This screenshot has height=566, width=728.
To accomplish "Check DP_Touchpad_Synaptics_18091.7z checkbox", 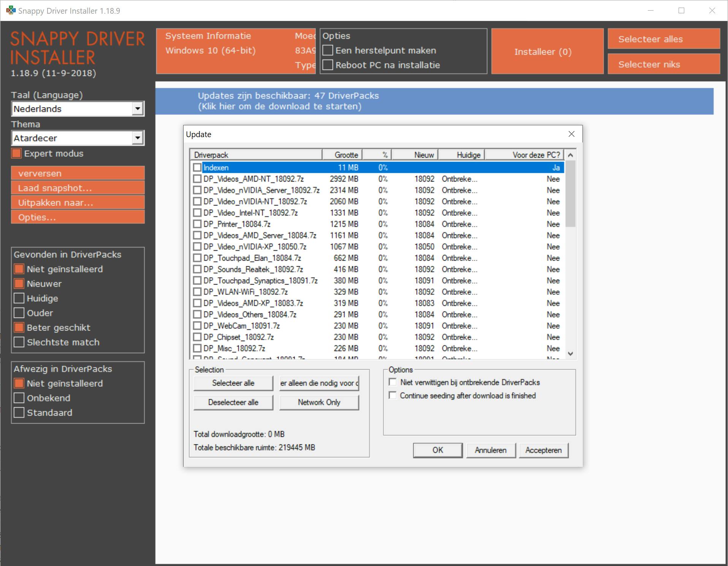I will [x=197, y=281].
